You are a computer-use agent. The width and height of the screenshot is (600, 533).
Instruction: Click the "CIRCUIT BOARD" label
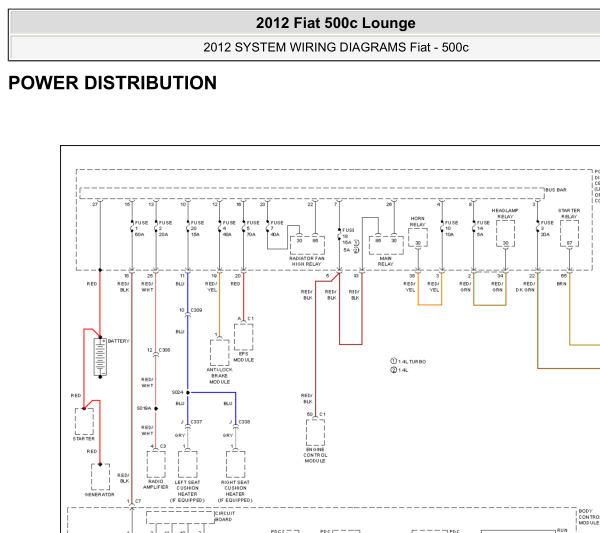(223, 516)
